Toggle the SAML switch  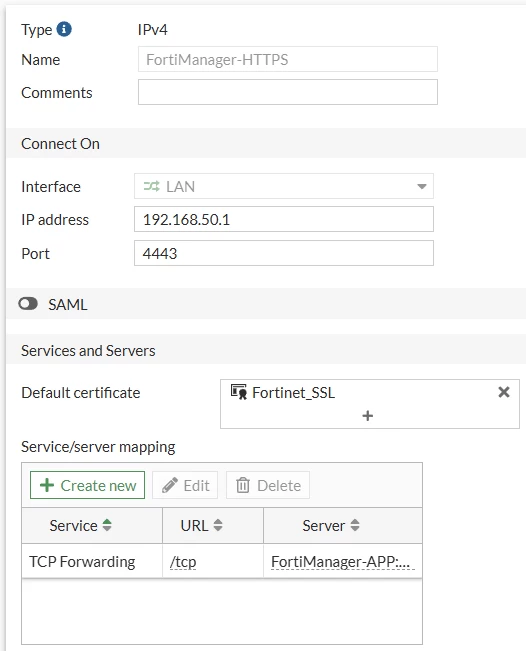point(28,304)
